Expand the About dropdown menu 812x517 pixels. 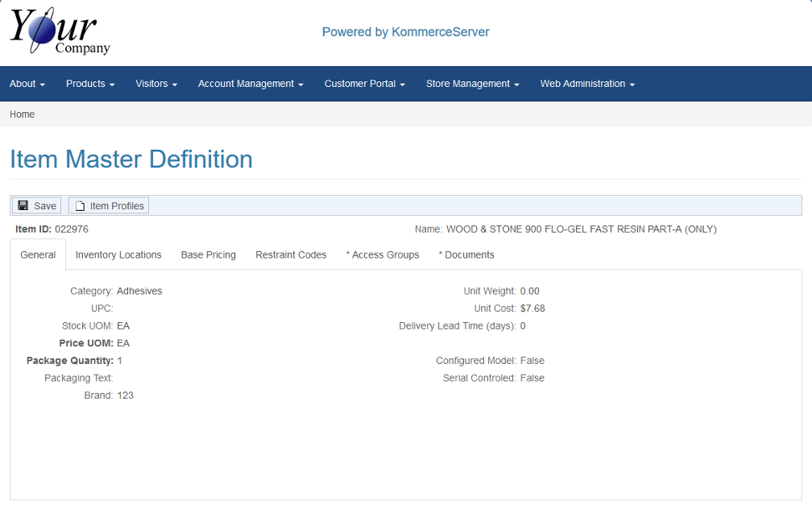[27, 84]
